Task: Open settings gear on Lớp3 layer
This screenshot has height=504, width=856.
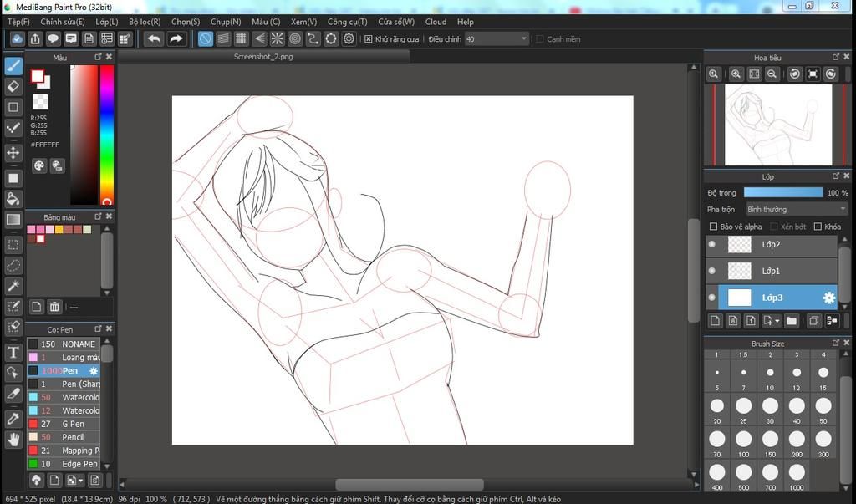Action: pyautogui.click(x=828, y=298)
